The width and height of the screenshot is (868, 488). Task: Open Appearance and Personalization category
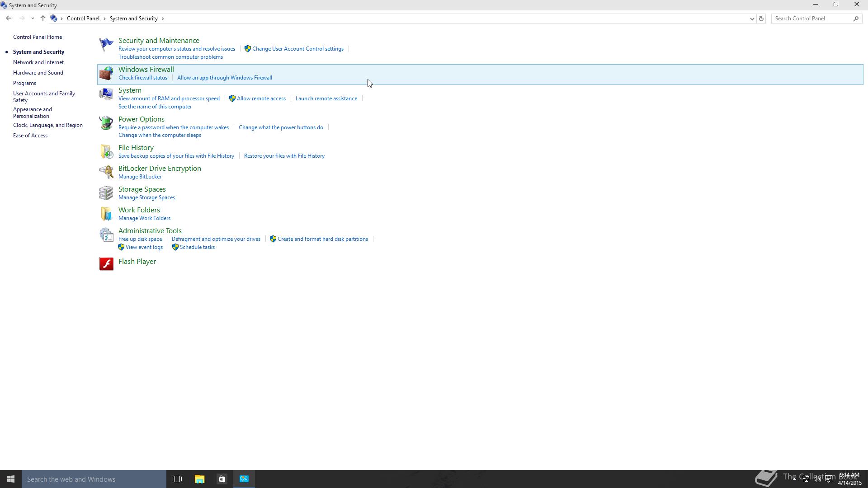pyautogui.click(x=33, y=113)
